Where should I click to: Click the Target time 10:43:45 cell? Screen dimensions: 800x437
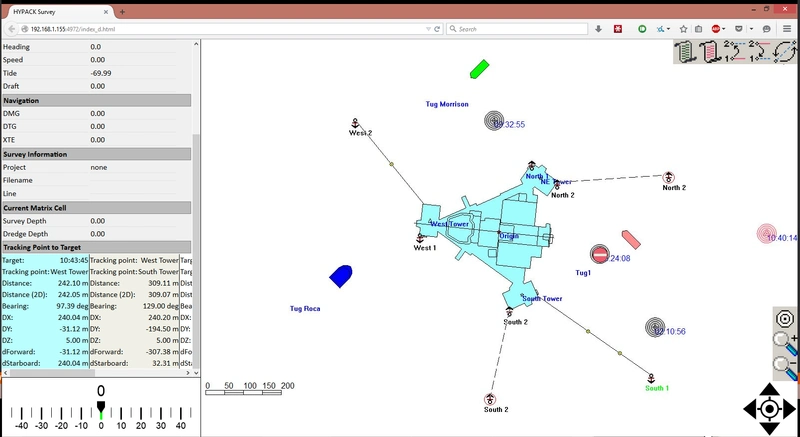pyautogui.click(x=74, y=260)
